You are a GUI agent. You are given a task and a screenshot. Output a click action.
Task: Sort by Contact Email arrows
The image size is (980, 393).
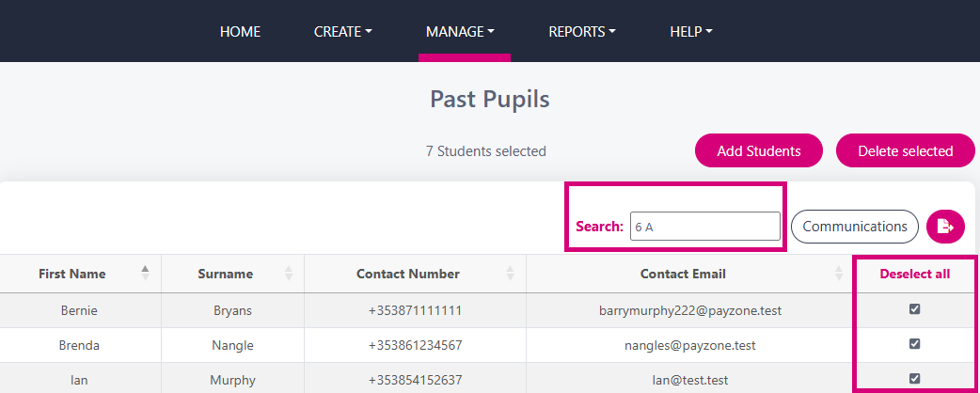[x=839, y=273]
